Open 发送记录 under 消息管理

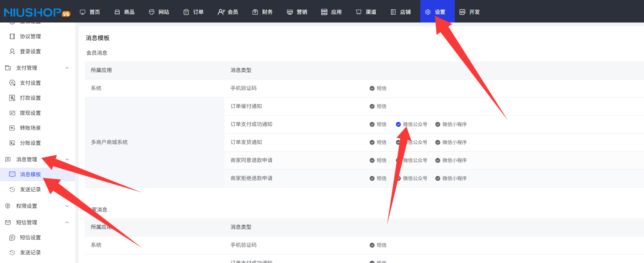tap(30, 189)
